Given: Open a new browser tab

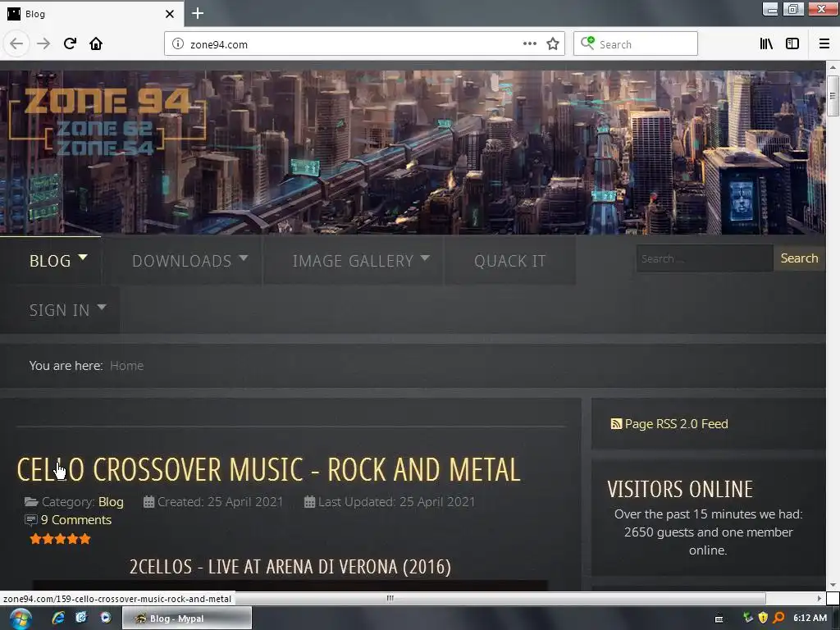Looking at the screenshot, I should click(x=198, y=13).
